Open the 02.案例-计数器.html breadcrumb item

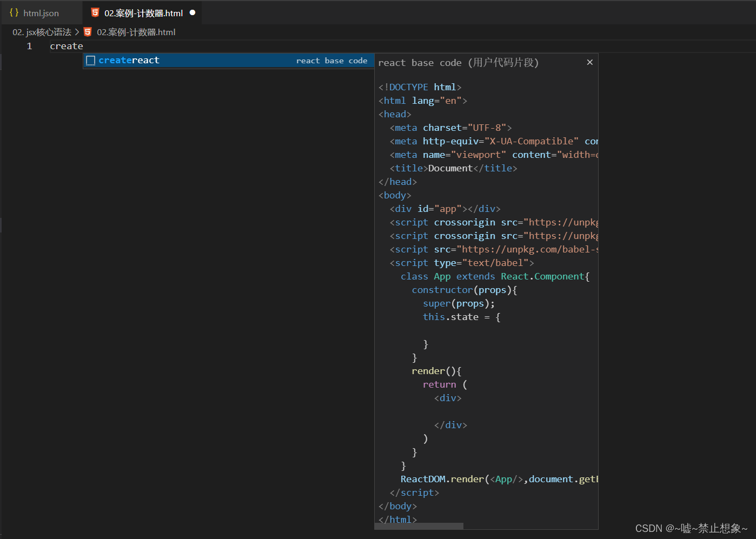[x=136, y=32]
